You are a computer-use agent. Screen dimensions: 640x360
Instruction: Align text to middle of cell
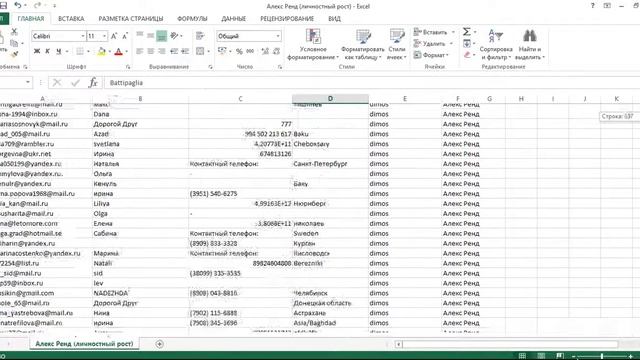point(151,36)
